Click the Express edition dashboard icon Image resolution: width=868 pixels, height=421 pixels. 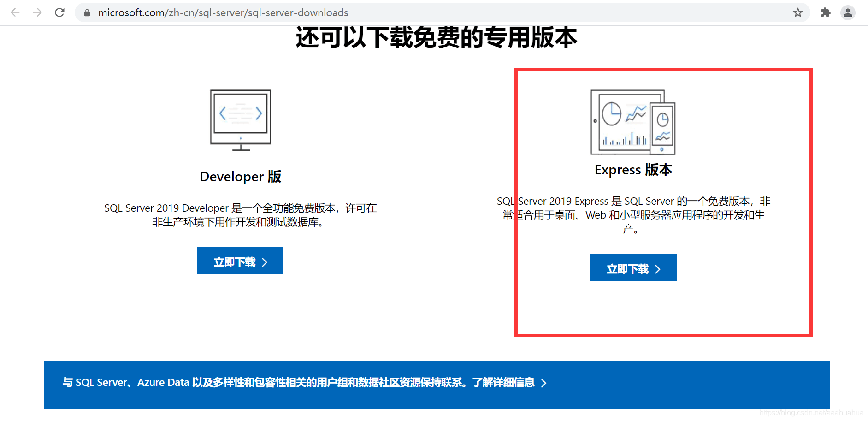pyautogui.click(x=633, y=122)
